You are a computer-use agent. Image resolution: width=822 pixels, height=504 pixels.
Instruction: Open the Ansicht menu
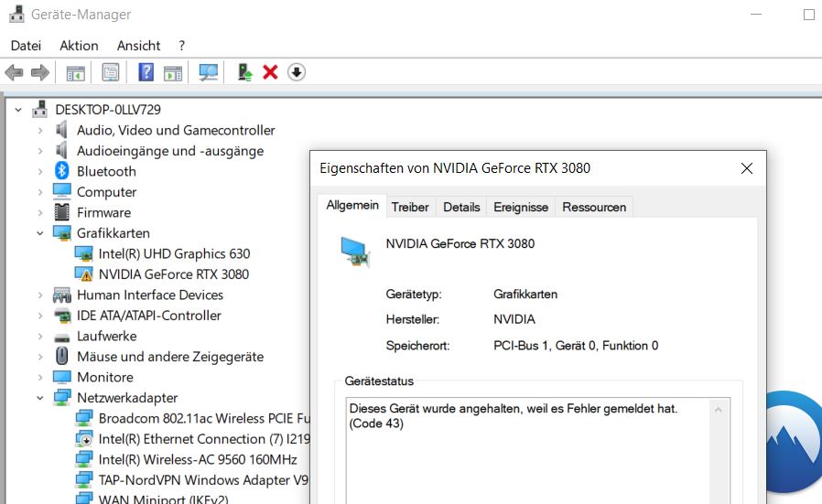138,46
